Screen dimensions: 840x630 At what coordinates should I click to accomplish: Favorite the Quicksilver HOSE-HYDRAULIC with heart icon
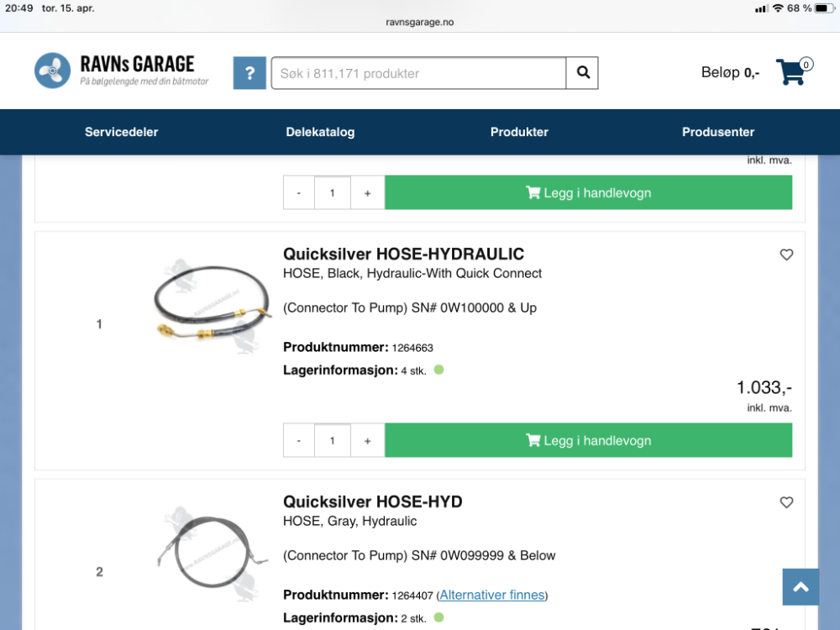pyautogui.click(x=786, y=255)
